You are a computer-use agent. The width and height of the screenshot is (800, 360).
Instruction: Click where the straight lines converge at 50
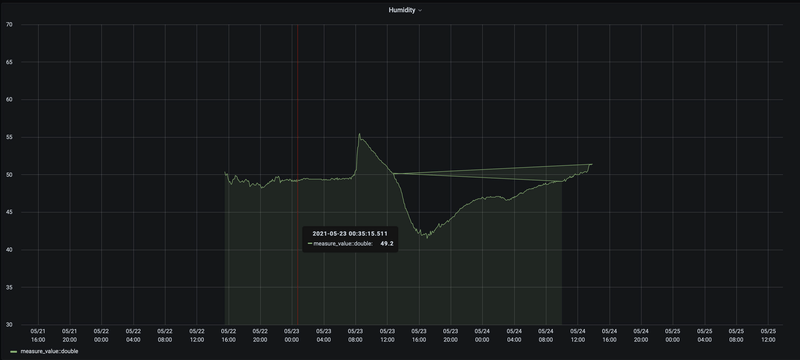coord(393,174)
